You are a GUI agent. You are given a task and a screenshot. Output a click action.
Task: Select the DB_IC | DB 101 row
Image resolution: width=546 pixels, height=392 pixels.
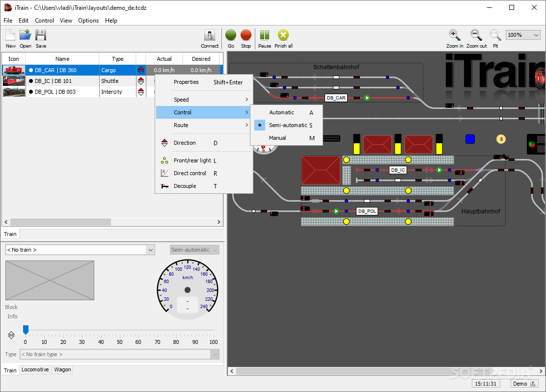112,81
